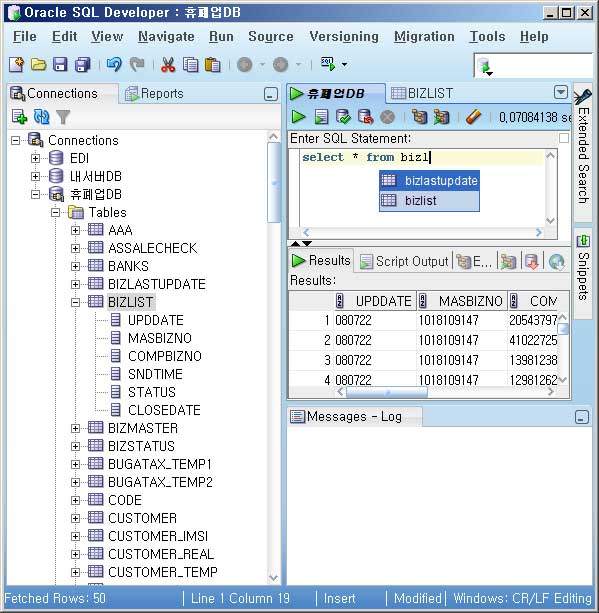The image size is (599, 613).
Task: Open the Versioning menu
Action: pyautogui.click(x=344, y=36)
